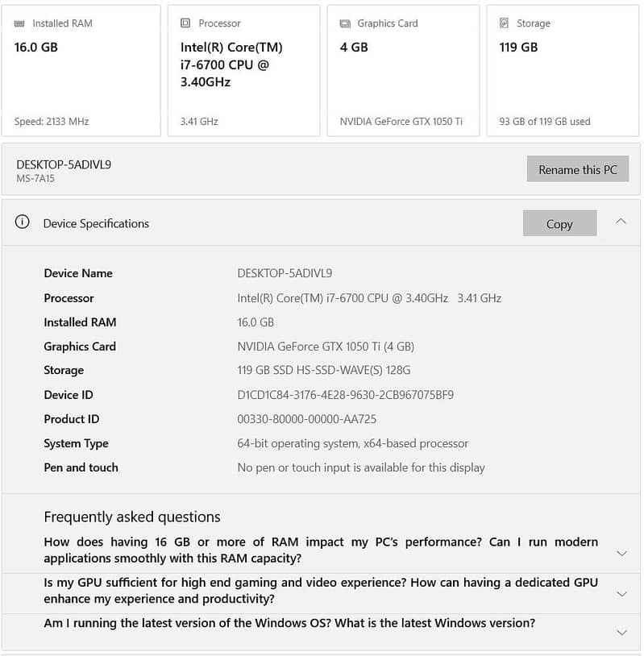Expand the latest Windows version question

[x=621, y=633]
